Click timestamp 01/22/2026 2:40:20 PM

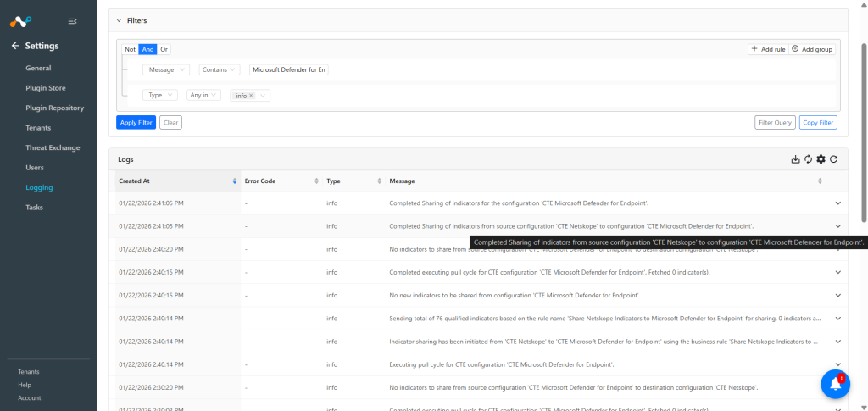click(151, 249)
